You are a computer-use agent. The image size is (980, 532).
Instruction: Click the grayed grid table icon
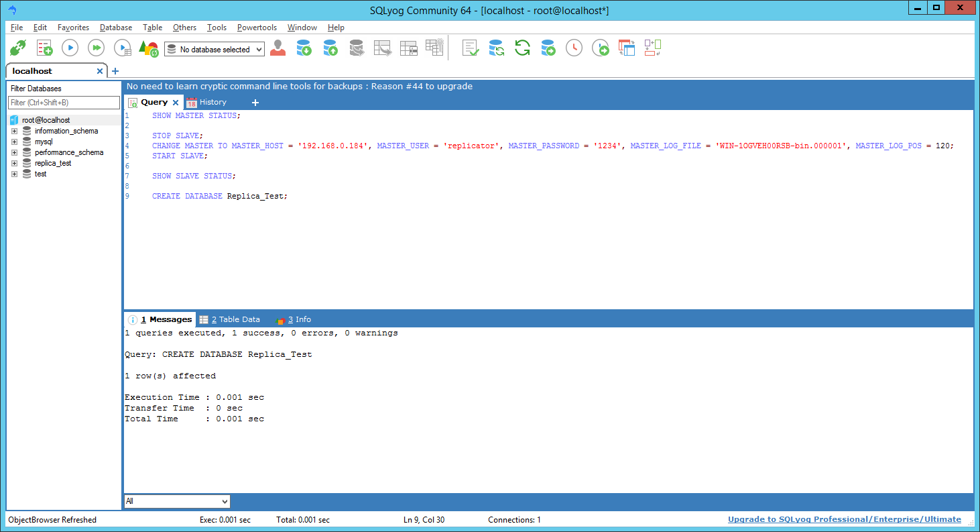point(408,48)
